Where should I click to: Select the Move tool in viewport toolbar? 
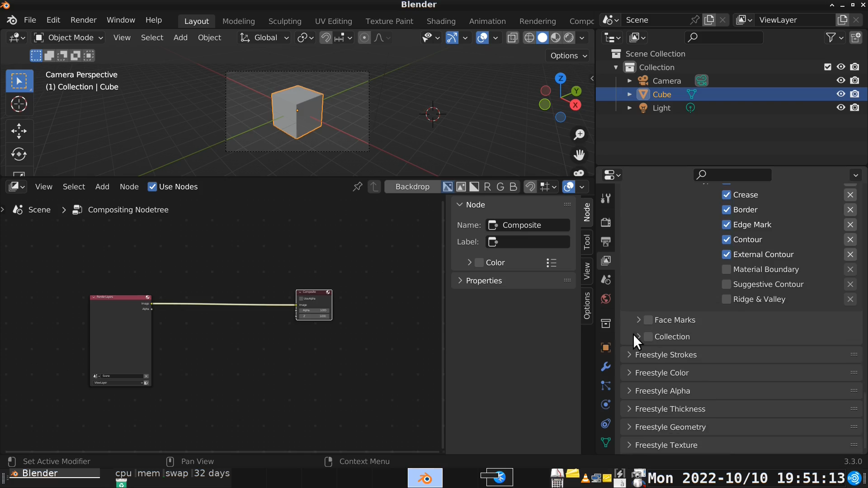pos(19,131)
